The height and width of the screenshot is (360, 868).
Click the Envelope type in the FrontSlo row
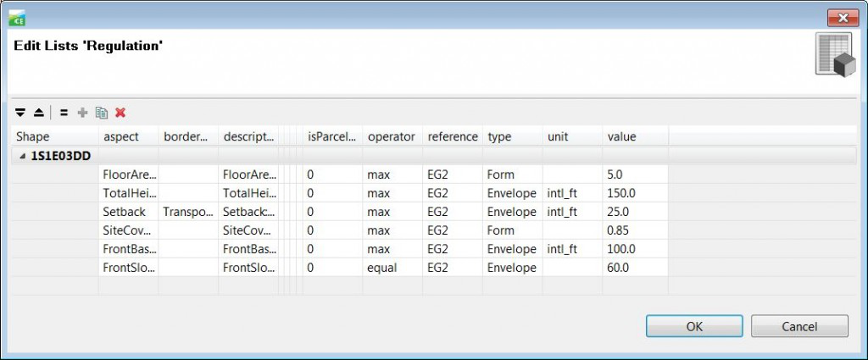tap(512, 268)
